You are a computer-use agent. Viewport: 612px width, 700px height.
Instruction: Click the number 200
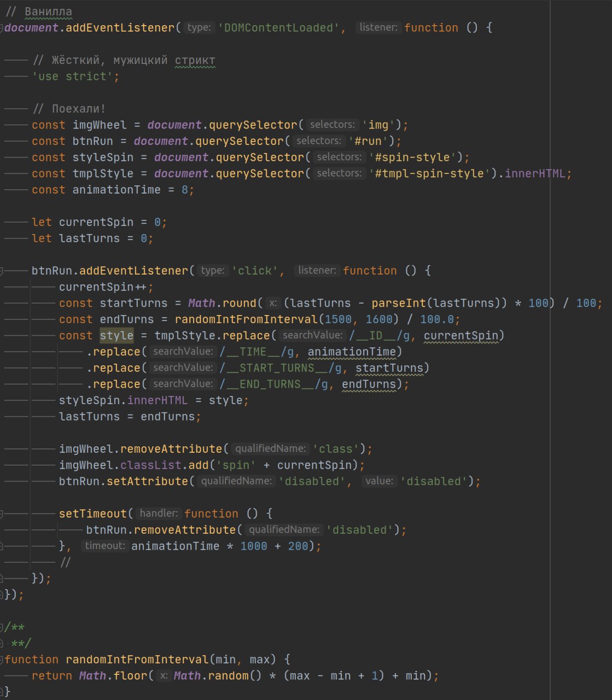click(298, 546)
